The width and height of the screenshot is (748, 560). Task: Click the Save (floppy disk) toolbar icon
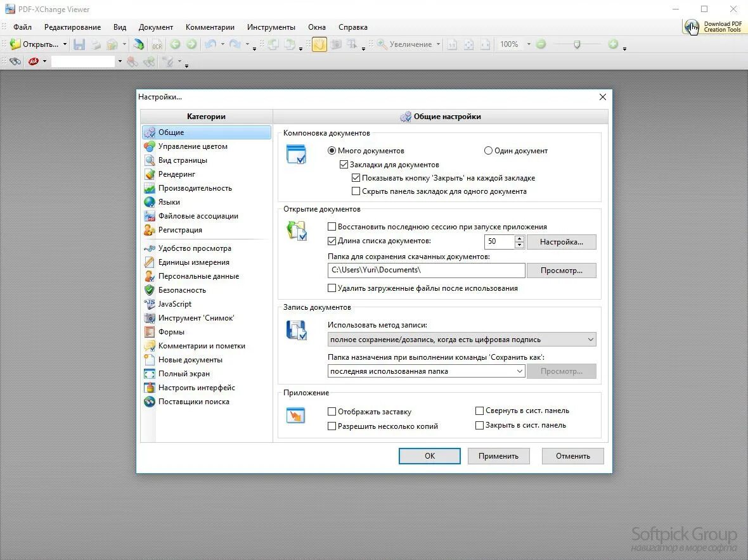click(x=79, y=44)
